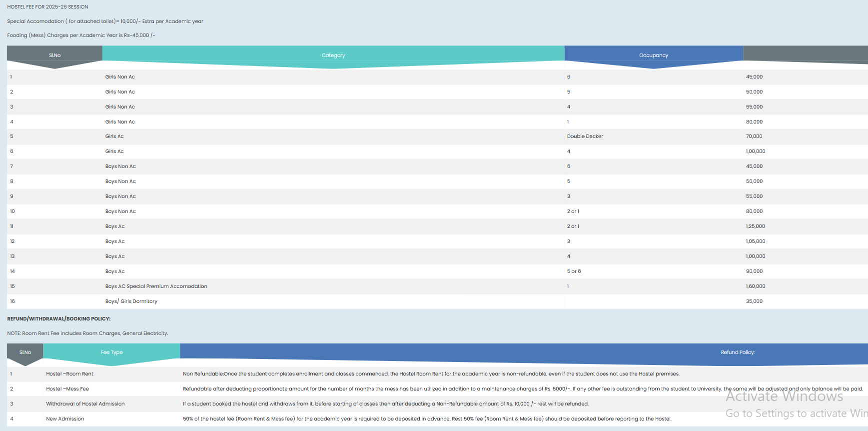Click the Refund Policy column header

[737, 352]
